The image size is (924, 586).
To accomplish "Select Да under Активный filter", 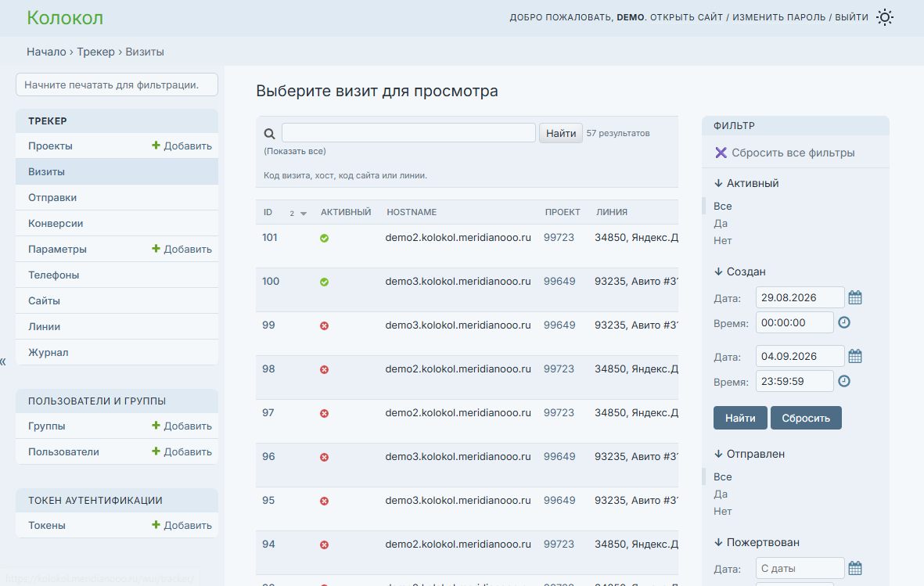I will point(720,224).
